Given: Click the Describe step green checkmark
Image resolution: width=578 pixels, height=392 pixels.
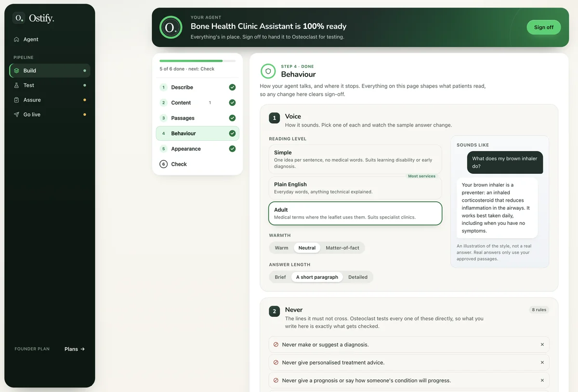Looking at the screenshot, I should point(232,87).
